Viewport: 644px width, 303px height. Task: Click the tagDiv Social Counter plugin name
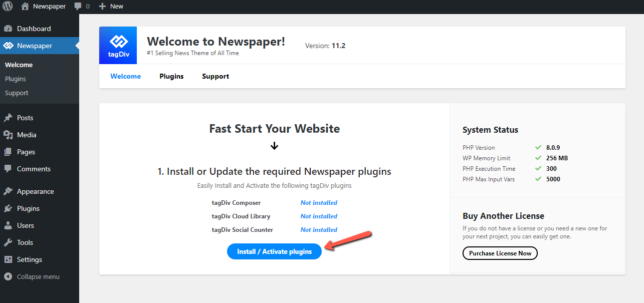pyautogui.click(x=243, y=230)
